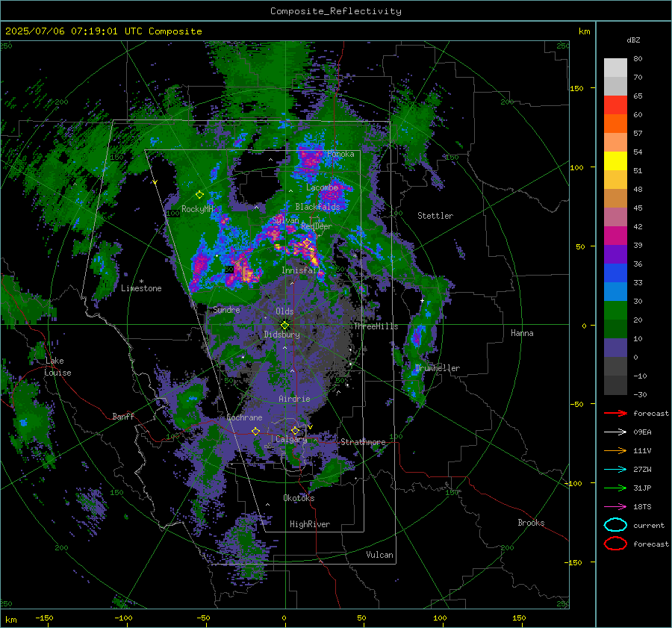Click the HighRiver town label
The width and height of the screenshot is (672, 628).
(x=310, y=524)
